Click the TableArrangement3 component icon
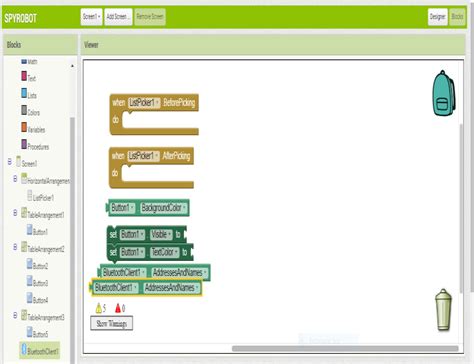474x364 pixels. (24, 315)
